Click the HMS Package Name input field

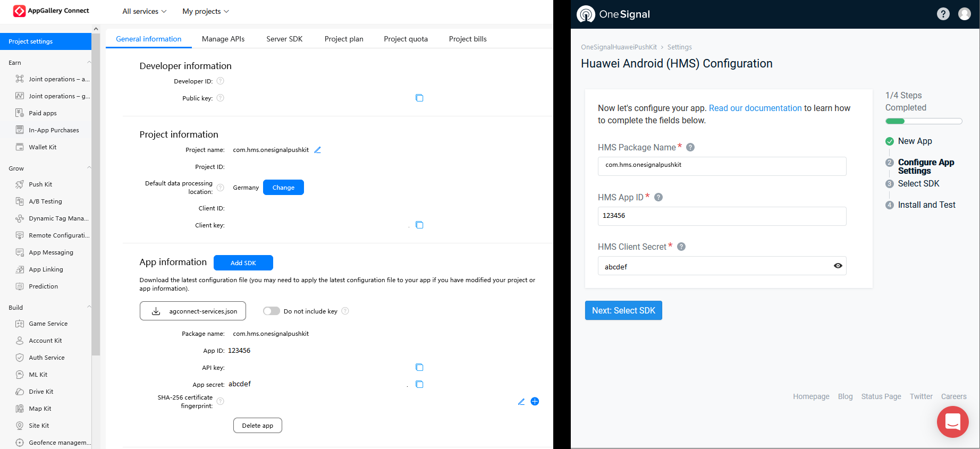pos(722,166)
